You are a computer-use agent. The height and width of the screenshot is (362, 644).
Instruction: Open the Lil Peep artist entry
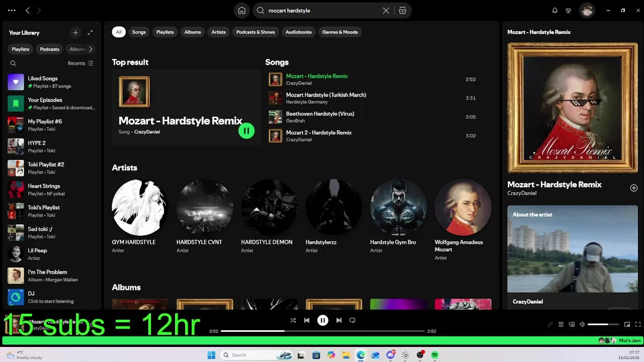(x=51, y=254)
